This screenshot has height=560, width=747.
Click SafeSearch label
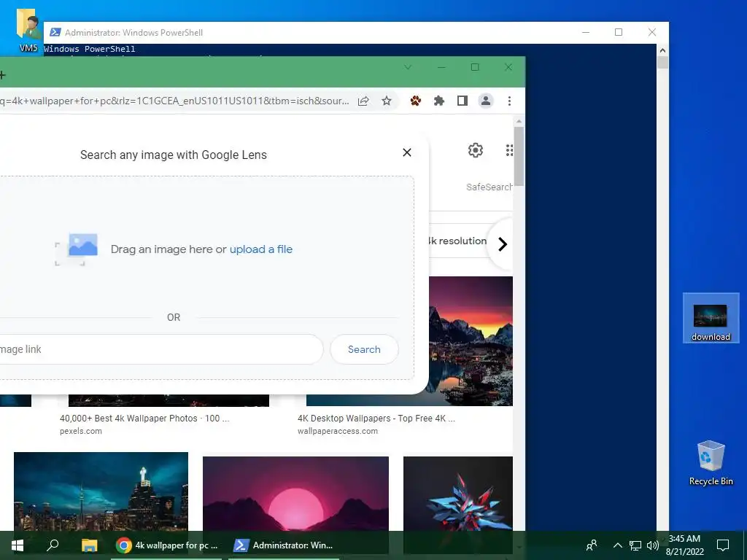click(489, 187)
